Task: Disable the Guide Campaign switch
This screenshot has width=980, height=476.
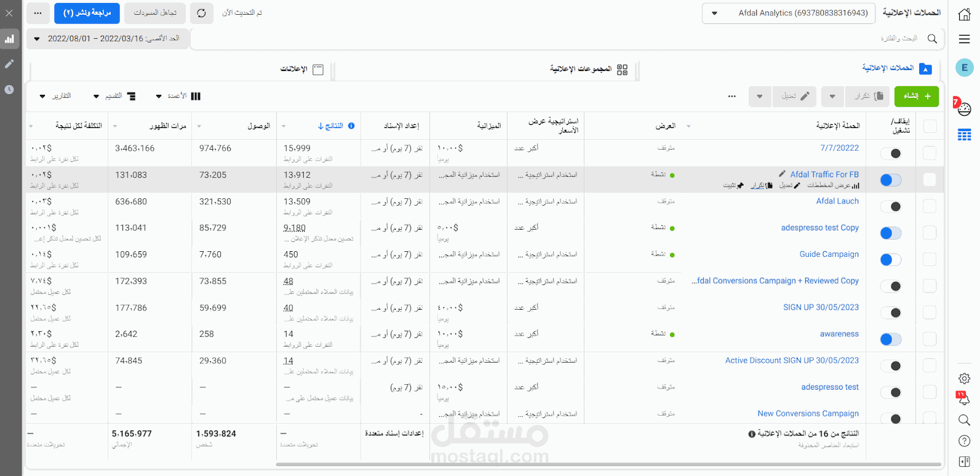Action: [x=891, y=259]
